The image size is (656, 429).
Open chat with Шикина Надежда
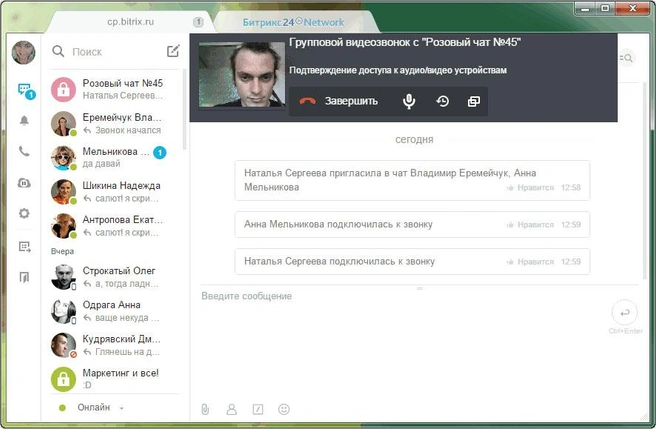tap(115, 192)
